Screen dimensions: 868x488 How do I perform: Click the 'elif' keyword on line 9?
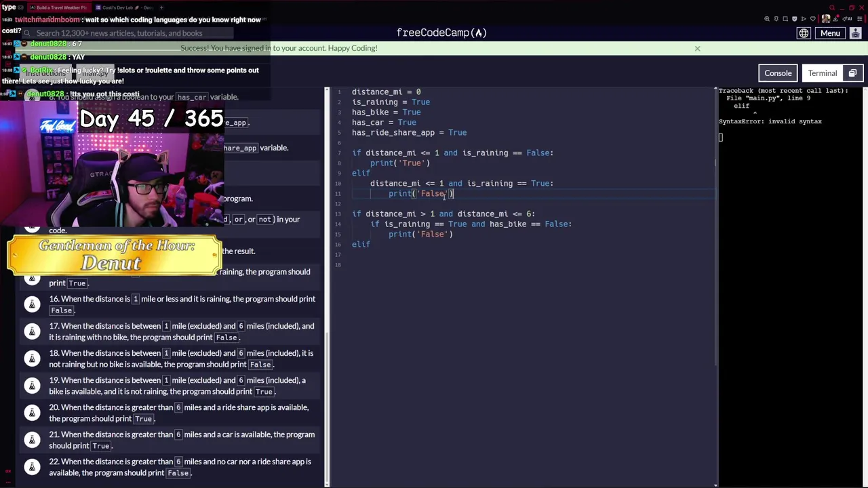361,173
